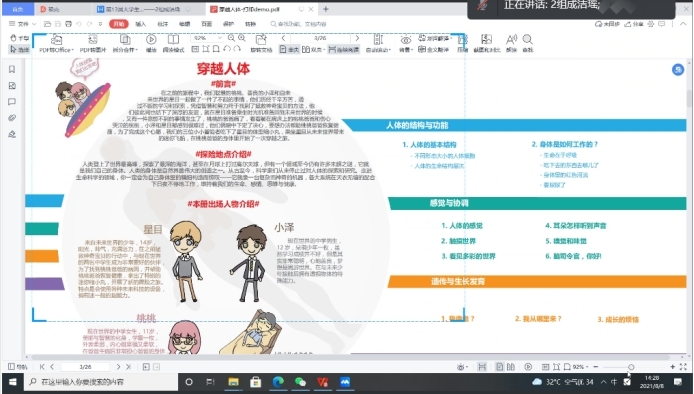Click the zoom out magnifier icon
Image resolution: width=694 pixels, height=394 pixels.
[231, 39]
